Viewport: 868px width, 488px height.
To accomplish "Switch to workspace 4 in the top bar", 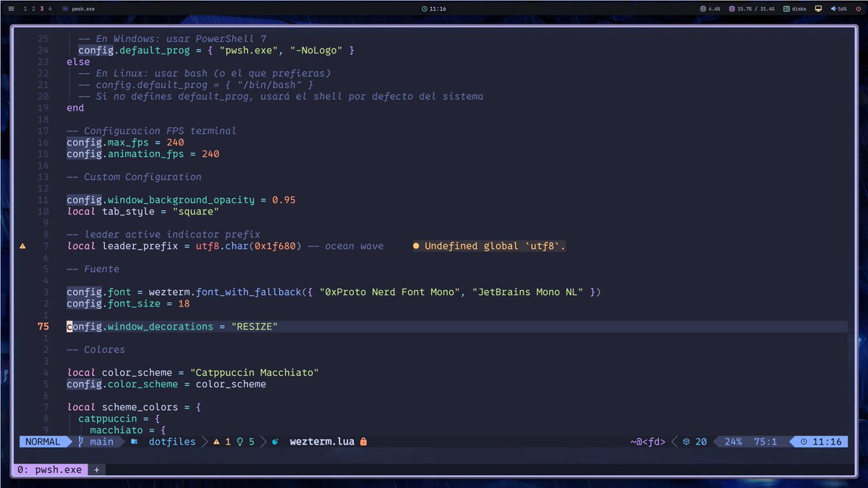I will point(49,9).
